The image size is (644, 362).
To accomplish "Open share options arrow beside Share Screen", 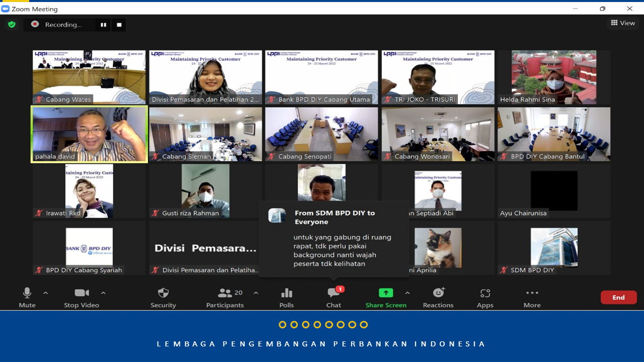I will pyautogui.click(x=407, y=293).
